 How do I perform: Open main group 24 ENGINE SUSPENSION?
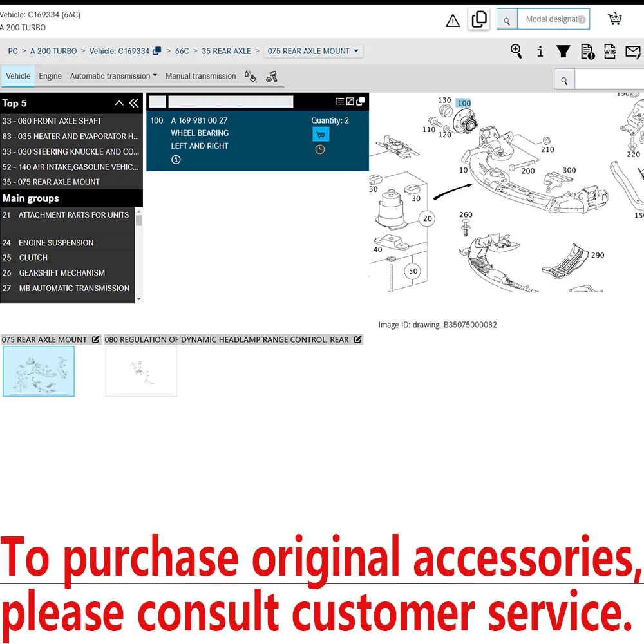coord(68,243)
